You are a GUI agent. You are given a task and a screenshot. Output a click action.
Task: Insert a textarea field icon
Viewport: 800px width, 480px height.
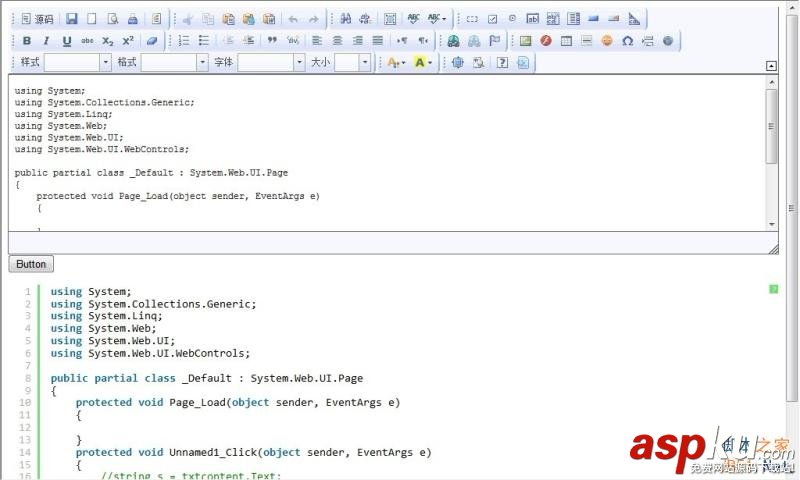[x=553, y=19]
